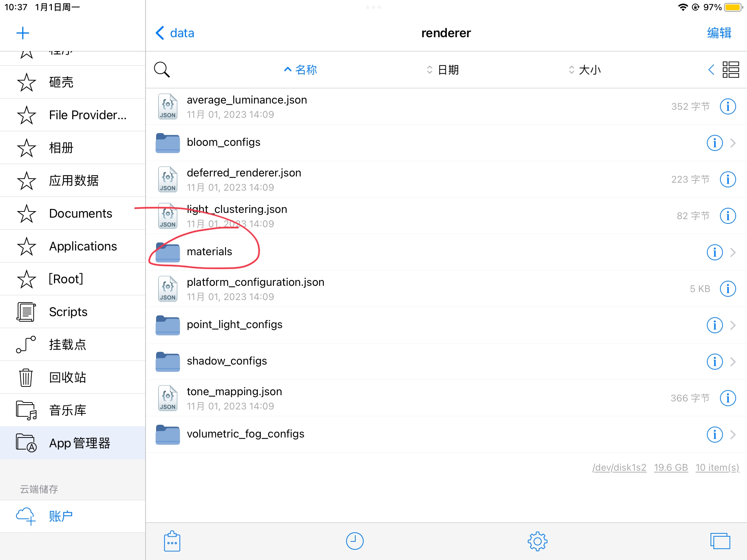
Task: Add new item with plus icon
Action: (x=23, y=33)
